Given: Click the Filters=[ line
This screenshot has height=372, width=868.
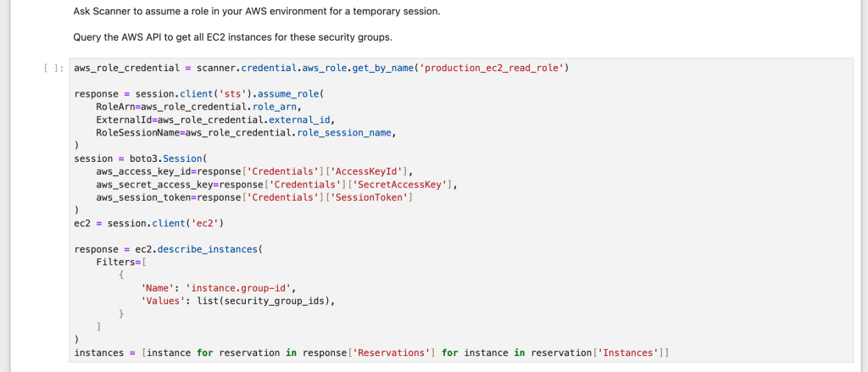Looking at the screenshot, I should (120, 262).
